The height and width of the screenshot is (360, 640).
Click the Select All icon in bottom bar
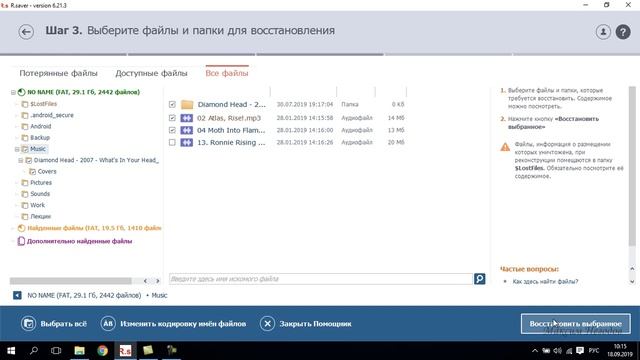pos(29,324)
